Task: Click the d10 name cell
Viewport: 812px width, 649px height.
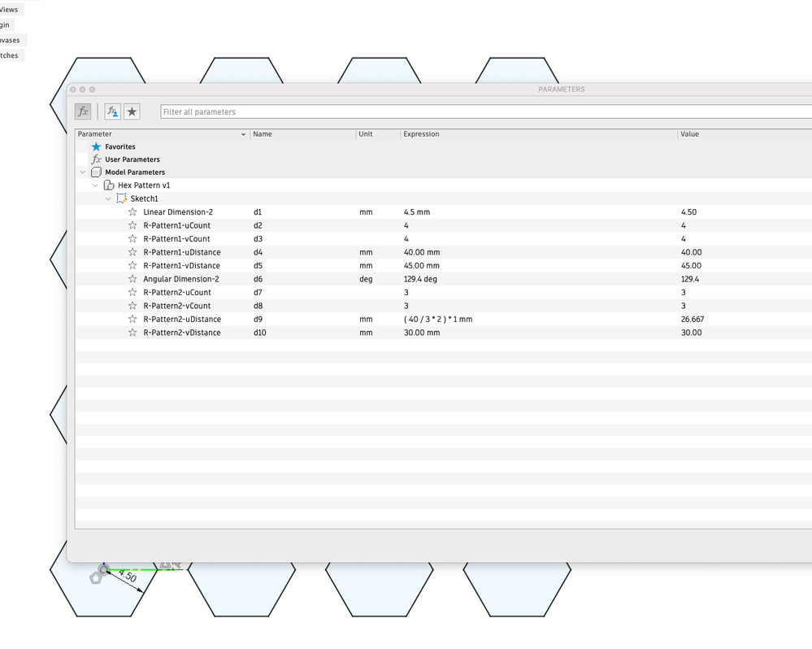Action: [260, 333]
